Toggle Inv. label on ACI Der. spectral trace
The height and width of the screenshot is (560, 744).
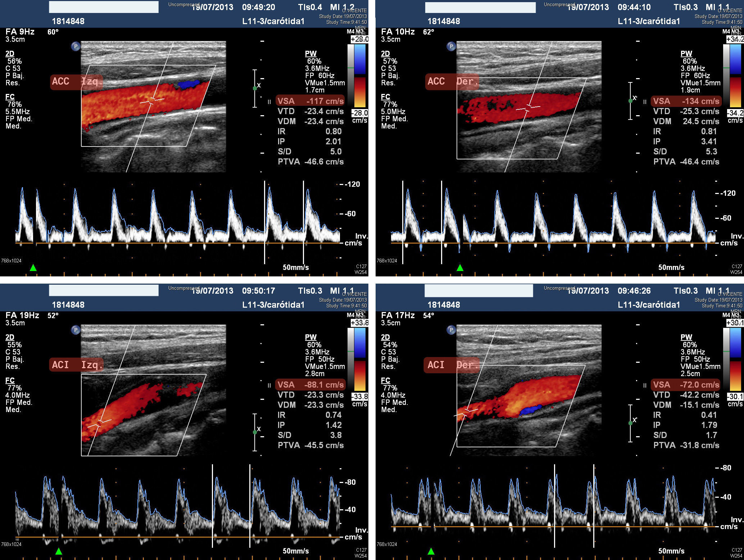737,520
